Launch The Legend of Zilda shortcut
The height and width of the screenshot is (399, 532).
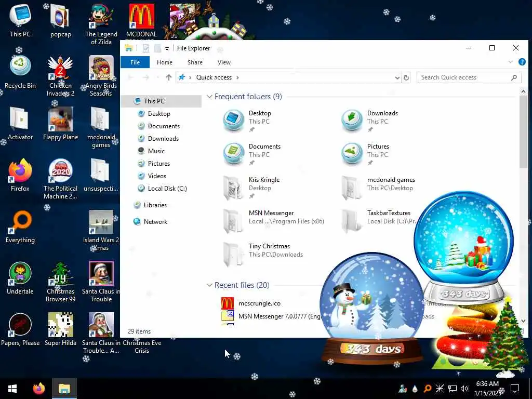(101, 24)
